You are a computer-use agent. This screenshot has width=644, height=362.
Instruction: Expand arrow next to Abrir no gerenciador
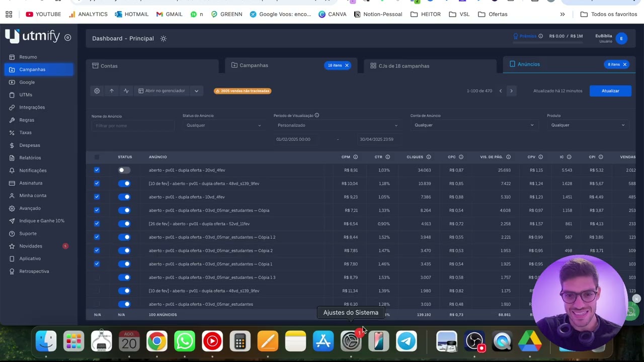tap(196, 91)
